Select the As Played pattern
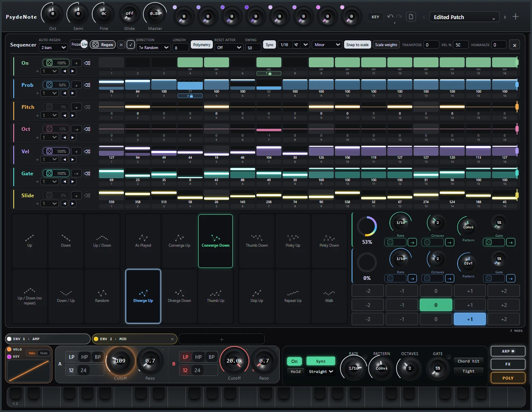532x412 pixels. [143, 241]
